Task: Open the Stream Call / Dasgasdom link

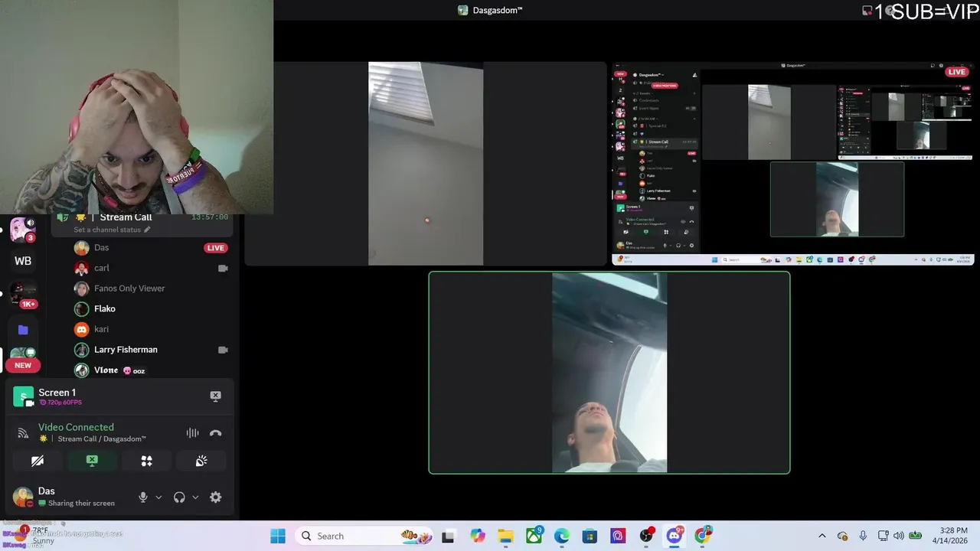Action: point(102,439)
